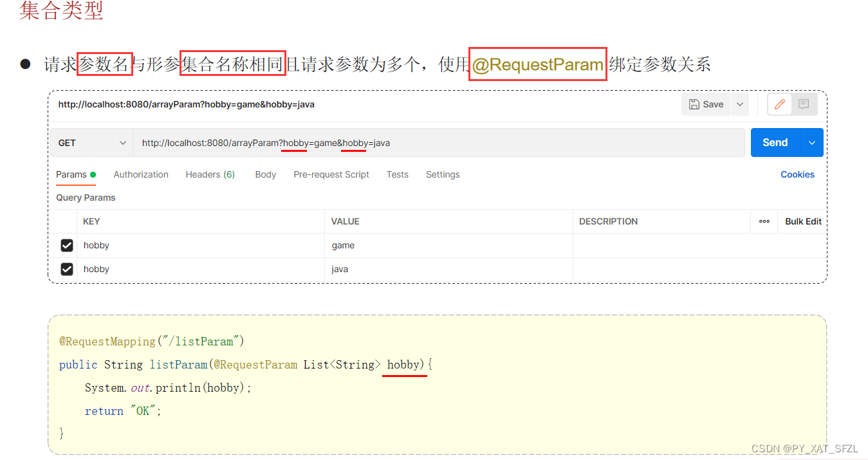Click the blue Send button
Viewport: 868px width, 460px height.
(x=775, y=143)
